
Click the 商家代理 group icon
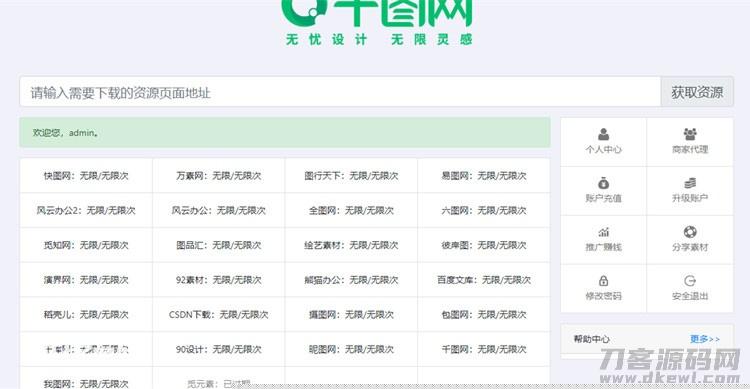coord(690,134)
